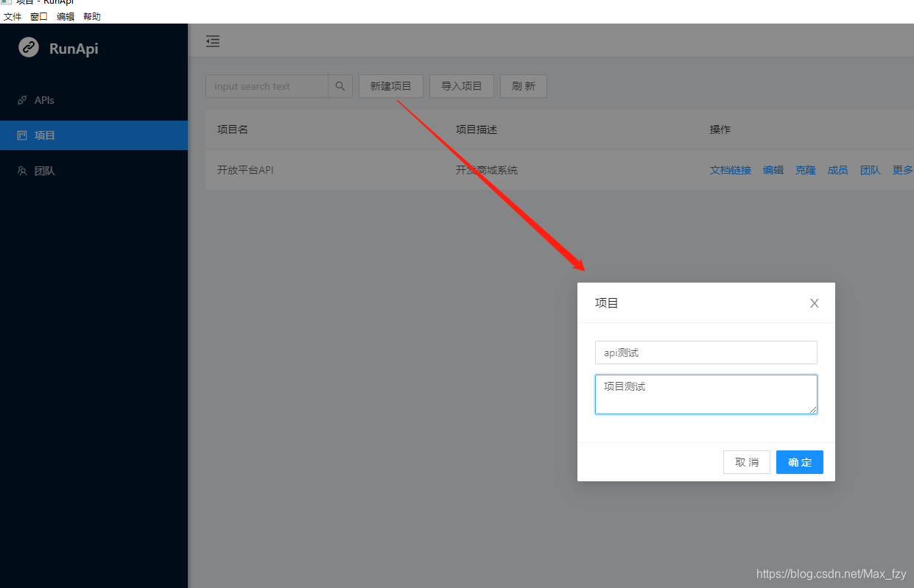The height and width of the screenshot is (588, 914).
Task: Open the 更多 options for 开放平台API
Action: point(902,169)
